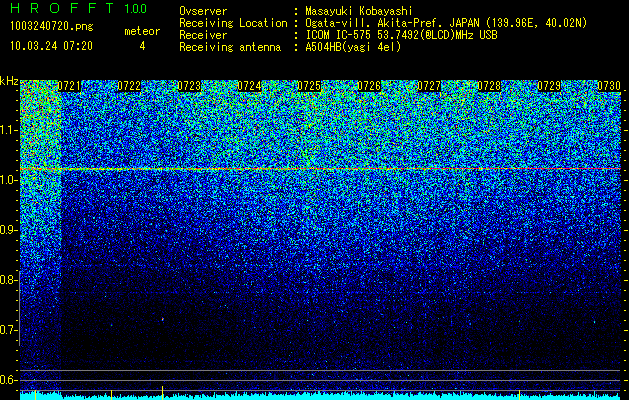Click the meteor count value 4
The height and width of the screenshot is (400, 629).
[x=142, y=46]
